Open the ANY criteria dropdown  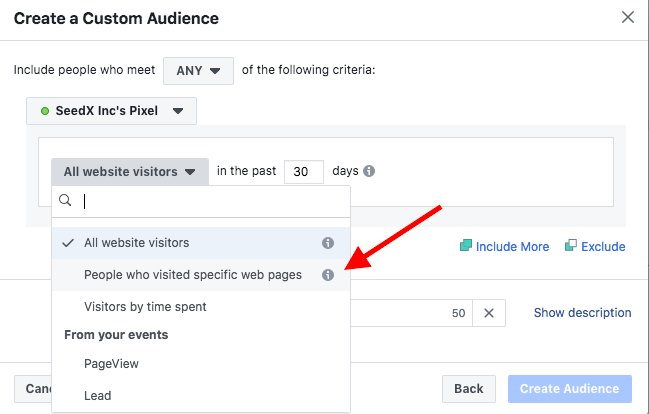pos(198,71)
